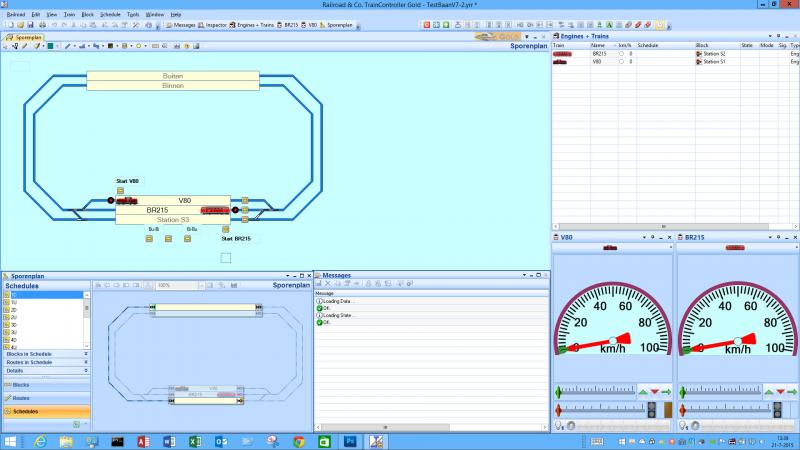Click the Bu-Bi push button symbol
The width and height of the screenshot is (800, 450).
(149, 239)
